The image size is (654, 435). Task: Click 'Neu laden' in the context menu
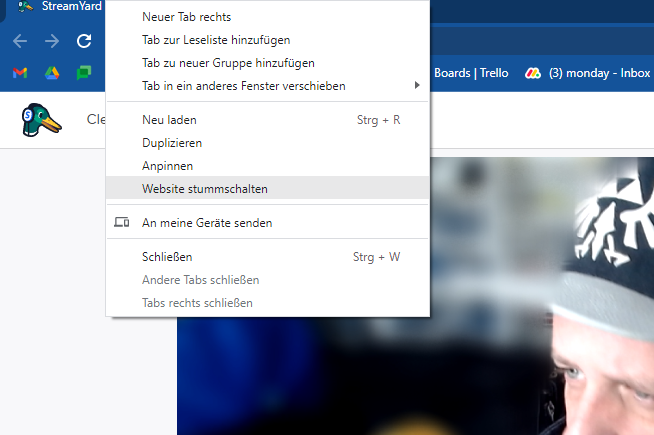tap(169, 120)
